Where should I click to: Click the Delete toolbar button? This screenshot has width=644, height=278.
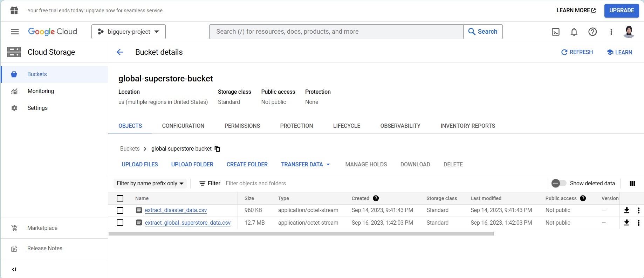(453, 164)
